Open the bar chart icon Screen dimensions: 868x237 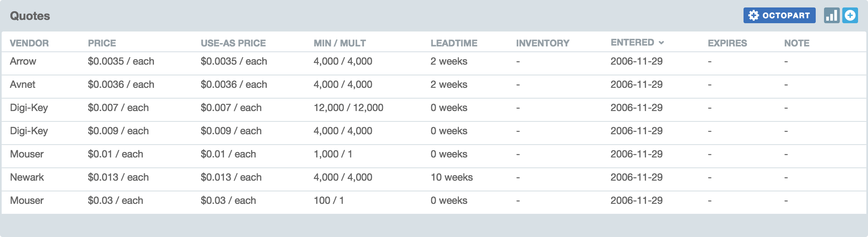click(831, 16)
